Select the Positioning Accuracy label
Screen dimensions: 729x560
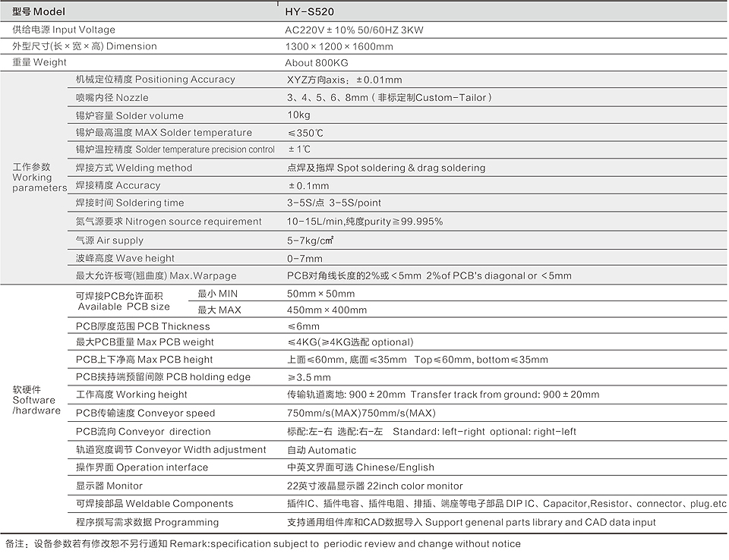(x=155, y=80)
